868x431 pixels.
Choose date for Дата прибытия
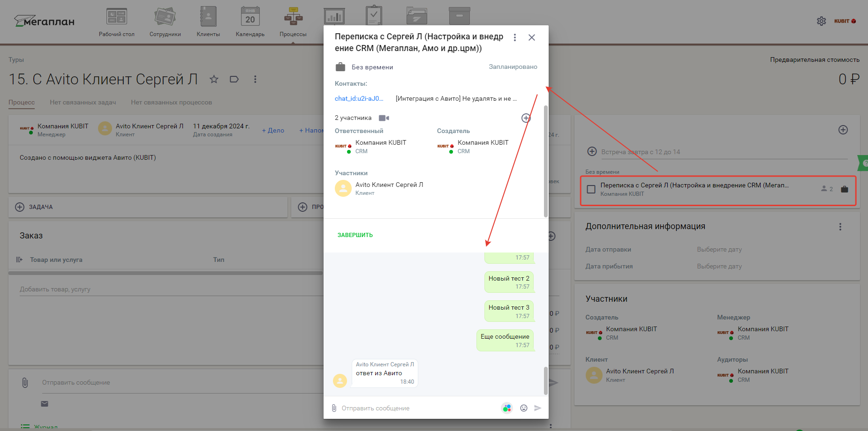click(719, 267)
